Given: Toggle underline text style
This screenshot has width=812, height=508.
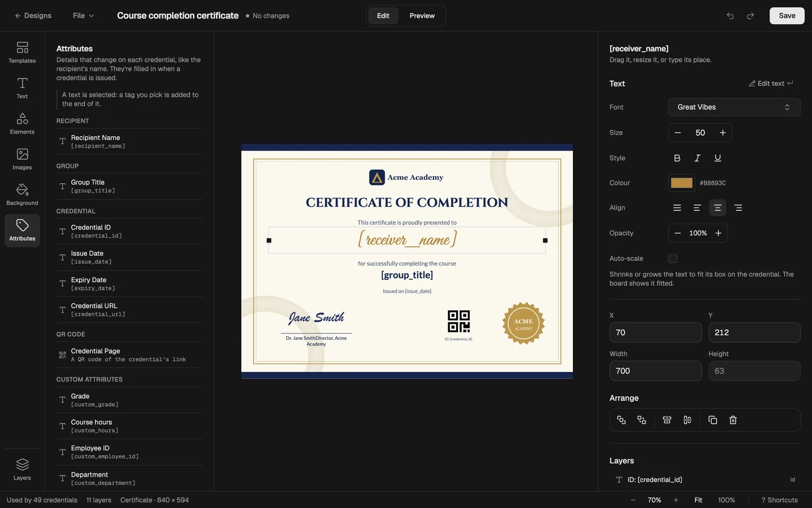Looking at the screenshot, I should point(718,158).
